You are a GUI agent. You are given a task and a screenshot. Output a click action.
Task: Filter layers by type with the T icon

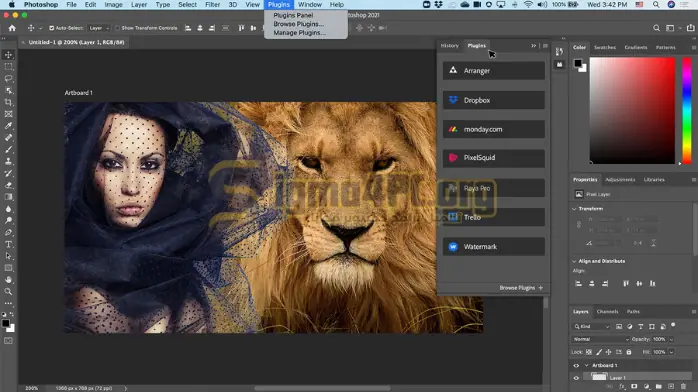click(x=641, y=327)
